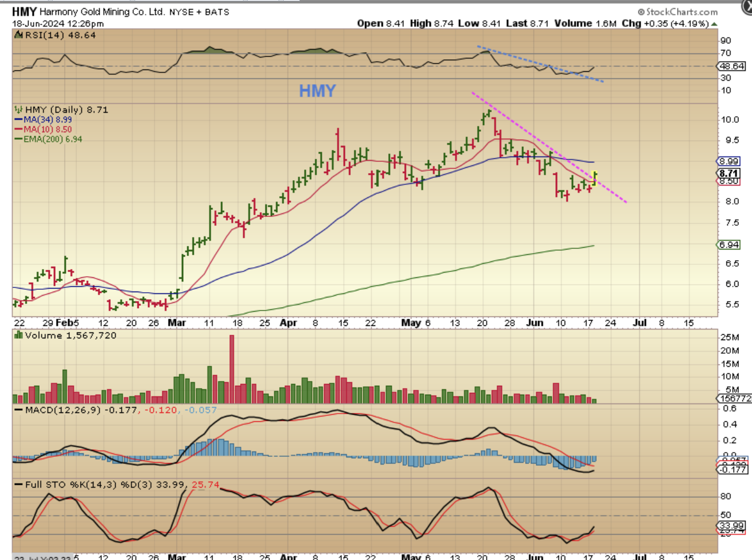Viewport: 752px width, 560px height.
Task: Click the yellow-highlighted latest price bar
Action: tap(594, 178)
